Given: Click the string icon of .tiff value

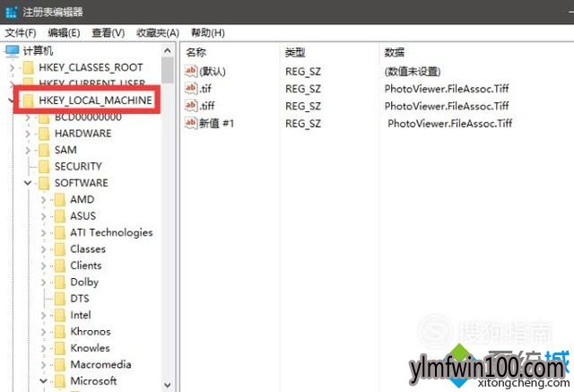Looking at the screenshot, I should (191, 106).
